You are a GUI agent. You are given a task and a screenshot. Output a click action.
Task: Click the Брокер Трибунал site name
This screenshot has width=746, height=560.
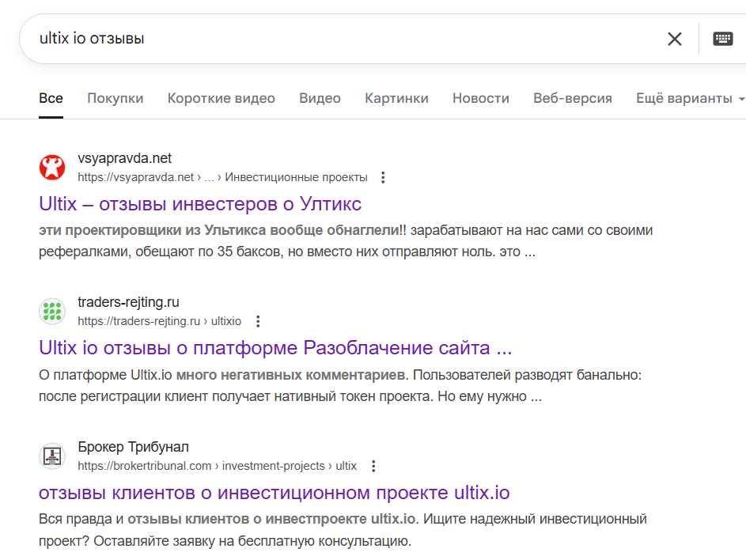[x=133, y=447]
